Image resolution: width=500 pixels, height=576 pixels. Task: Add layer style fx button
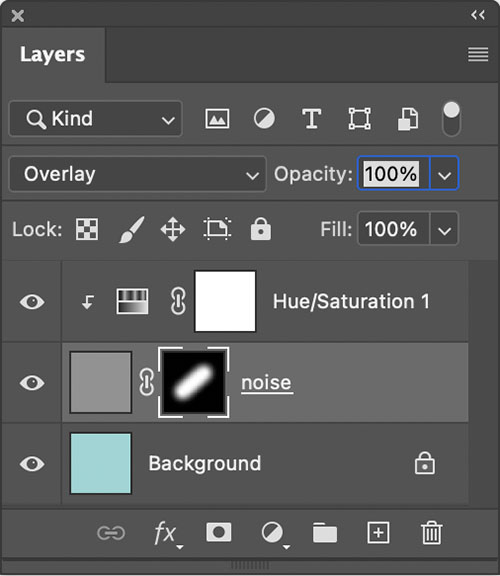167,533
